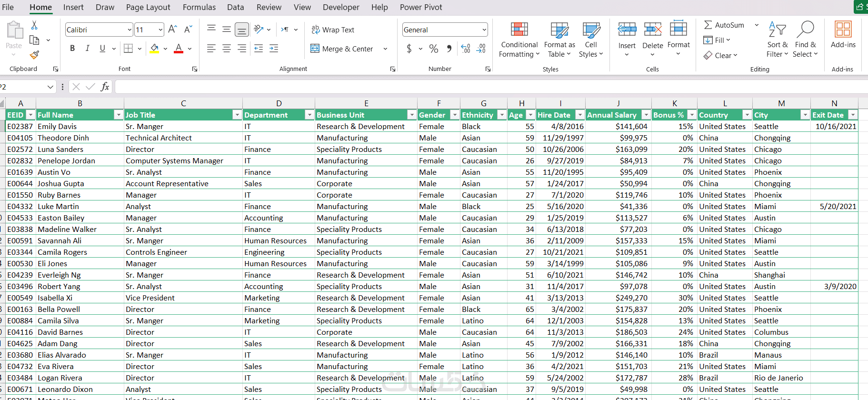Apply the yellow fill color
Viewport: 868px width, 400px height.
(154, 48)
